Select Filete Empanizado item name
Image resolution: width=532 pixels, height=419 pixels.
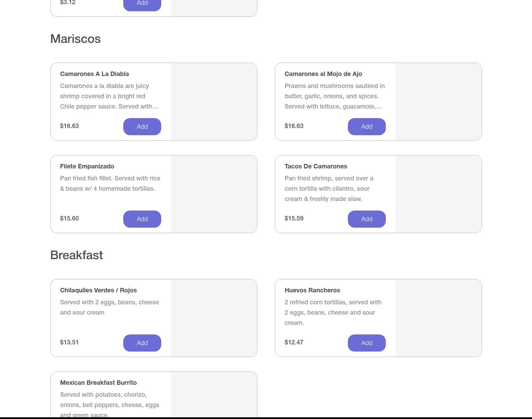(87, 166)
